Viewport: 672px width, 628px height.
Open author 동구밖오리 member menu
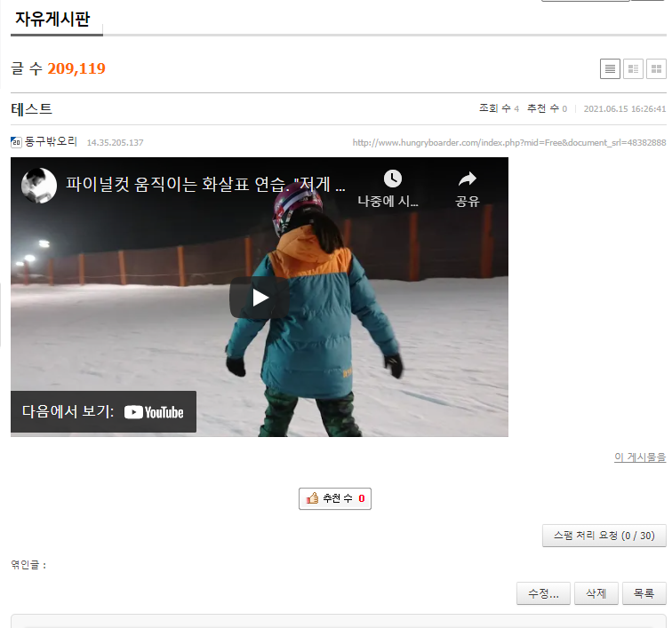click(51, 142)
